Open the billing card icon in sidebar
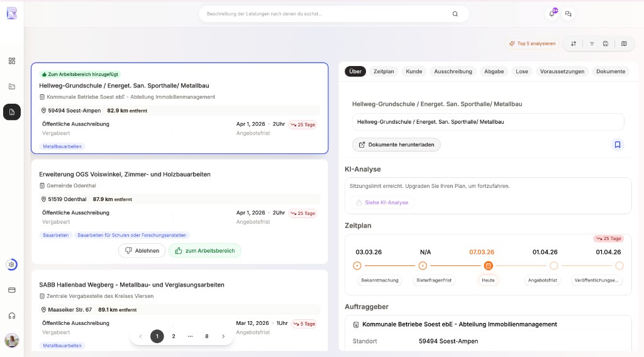This screenshot has width=644, height=357. click(x=12, y=290)
